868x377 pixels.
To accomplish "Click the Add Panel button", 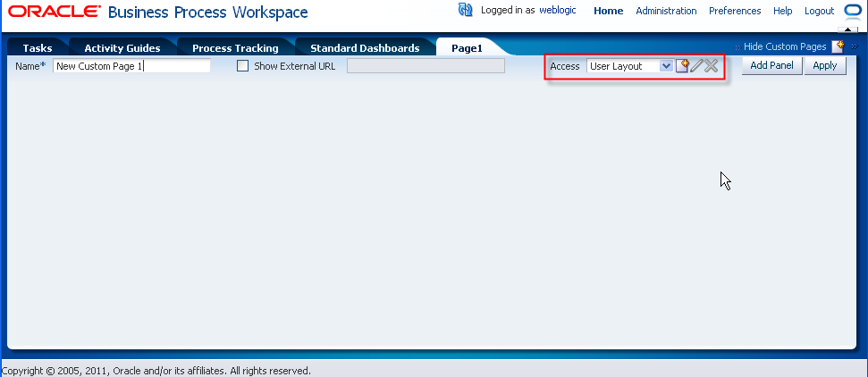I will click(771, 65).
